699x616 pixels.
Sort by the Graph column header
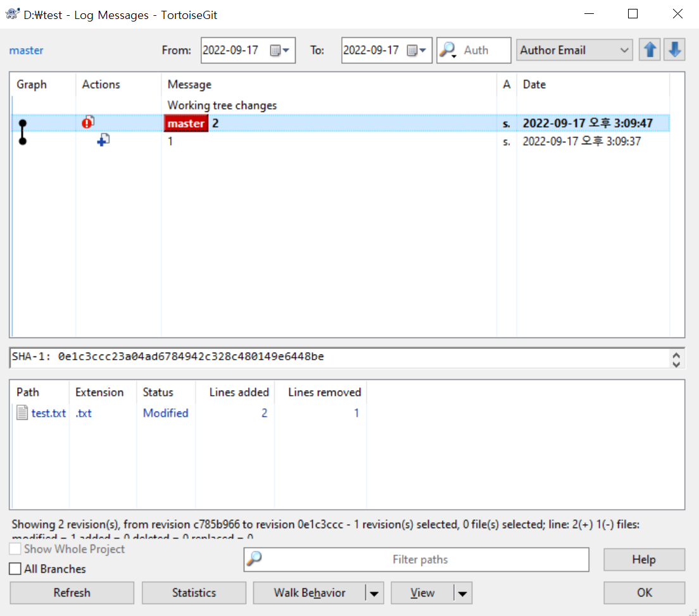pyautogui.click(x=43, y=84)
